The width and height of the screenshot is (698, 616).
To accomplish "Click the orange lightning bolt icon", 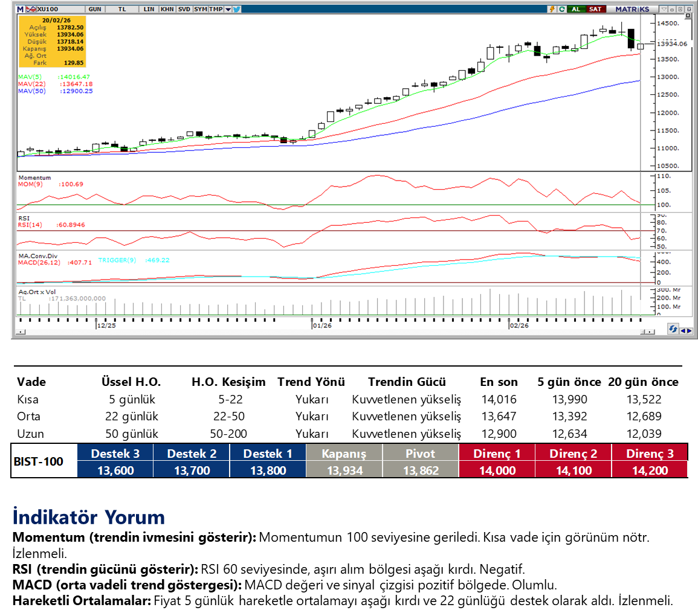I will click(552, 9).
